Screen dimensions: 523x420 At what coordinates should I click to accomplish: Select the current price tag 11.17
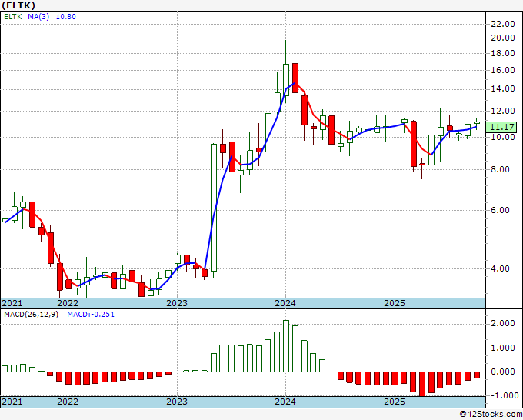point(501,127)
